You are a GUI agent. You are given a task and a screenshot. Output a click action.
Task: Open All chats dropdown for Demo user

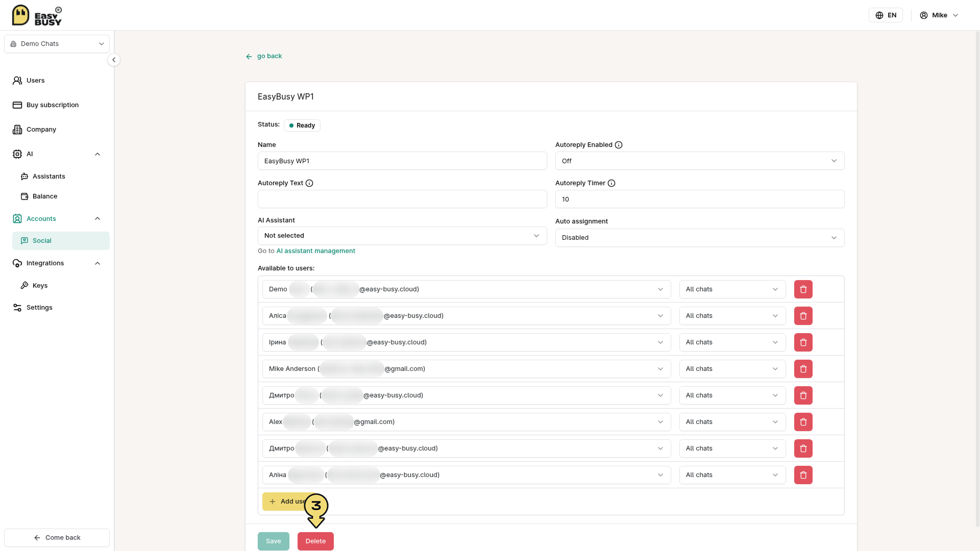(732, 289)
